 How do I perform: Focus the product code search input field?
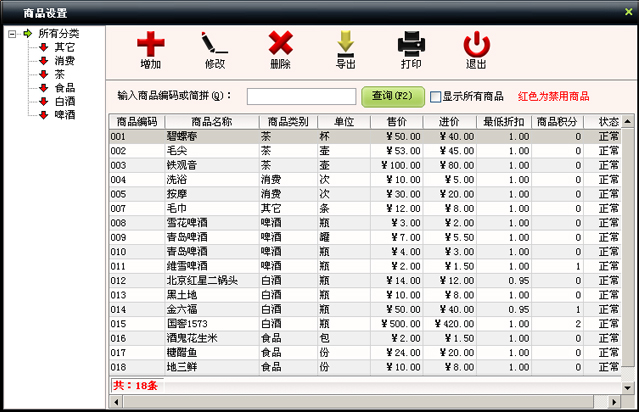tap(301, 97)
